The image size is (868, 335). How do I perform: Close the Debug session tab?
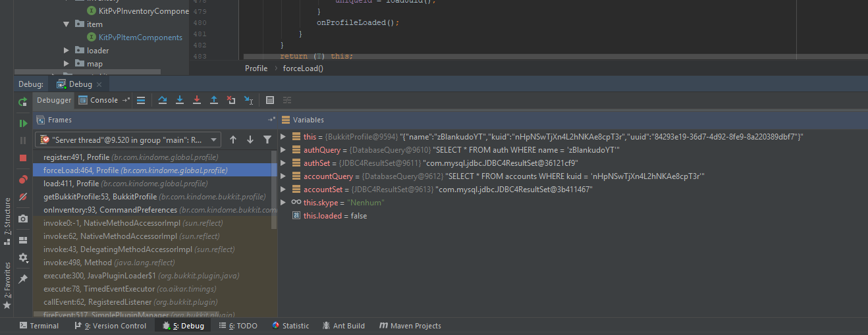coord(99,84)
